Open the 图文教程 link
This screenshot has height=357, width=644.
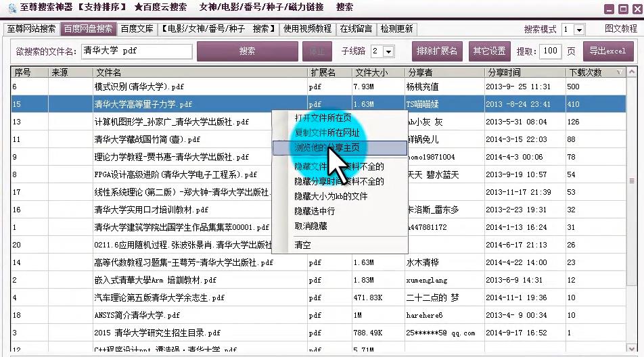coord(621,28)
